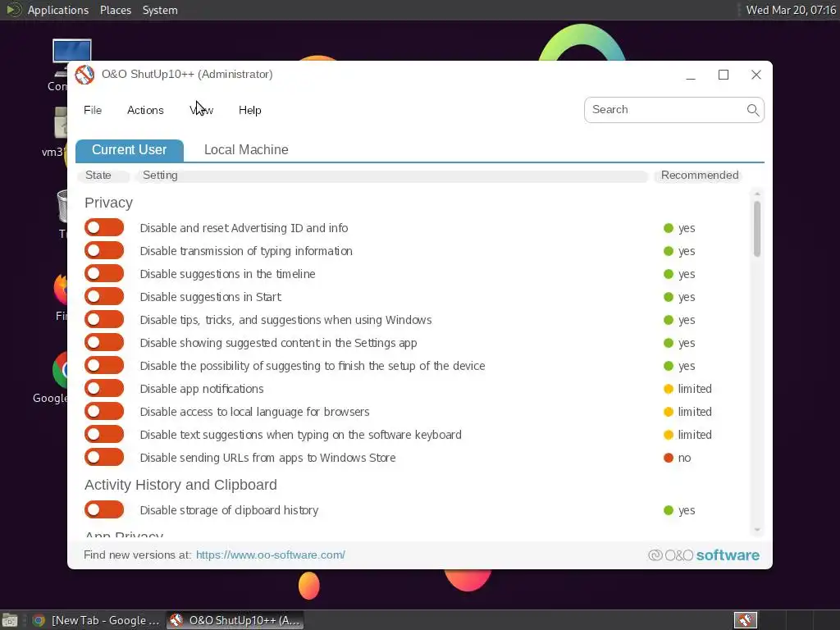
Task: Click the Recommended column header
Action: pyautogui.click(x=698, y=176)
